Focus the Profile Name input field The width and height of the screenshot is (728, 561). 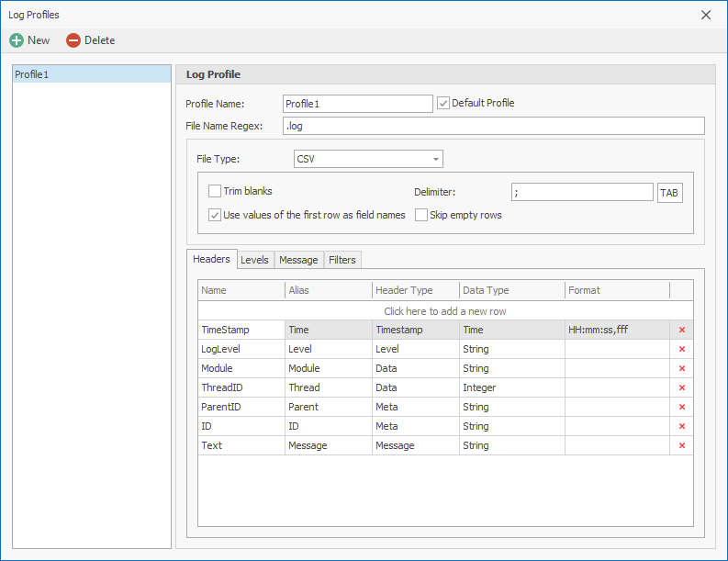pyautogui.click(x=357, y=104)
